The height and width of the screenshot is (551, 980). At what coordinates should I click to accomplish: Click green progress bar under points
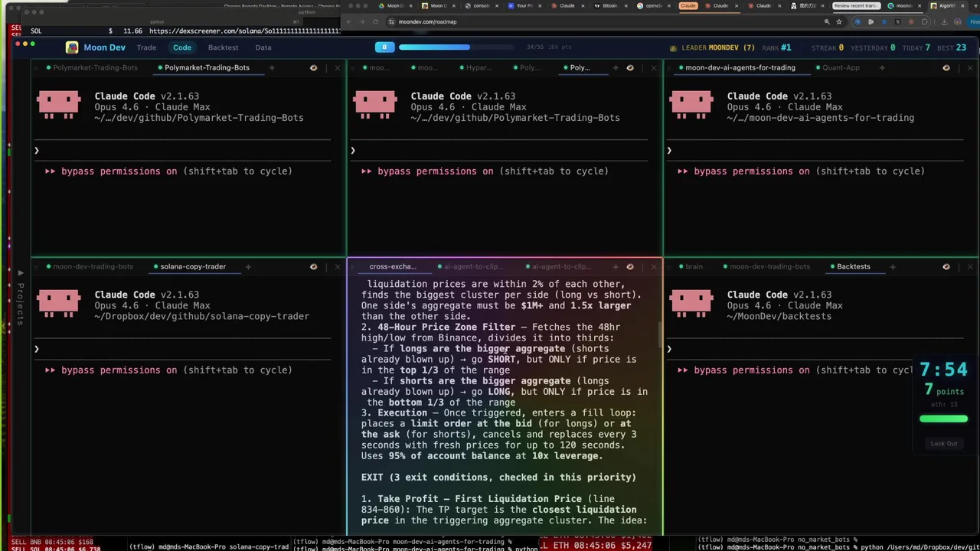coord(943,419)
